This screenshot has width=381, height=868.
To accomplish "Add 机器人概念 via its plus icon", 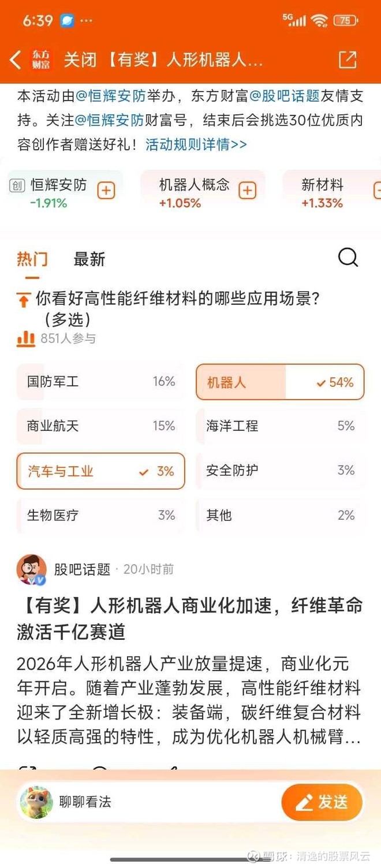I will [x=248, y=189].
